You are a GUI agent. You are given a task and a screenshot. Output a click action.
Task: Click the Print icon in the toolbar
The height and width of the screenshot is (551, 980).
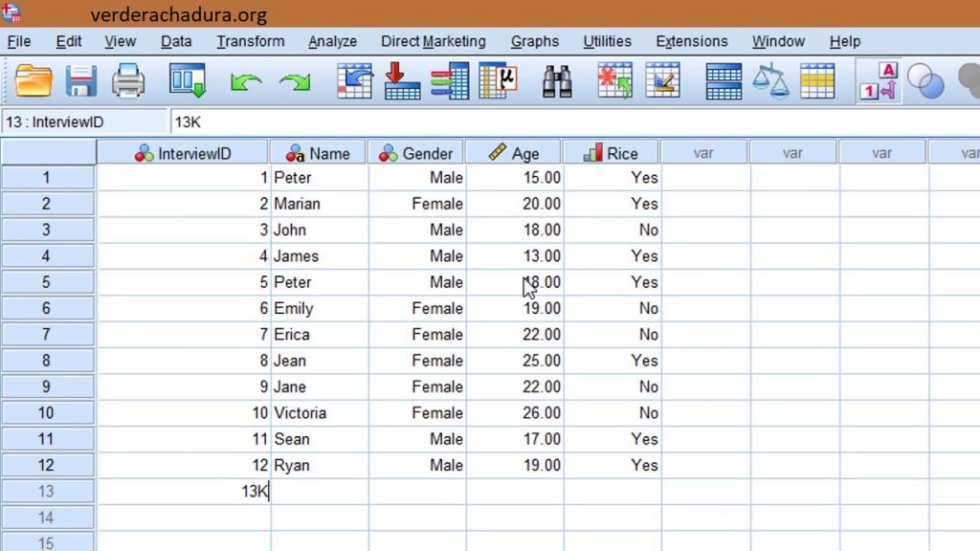(x=128, y=80)
